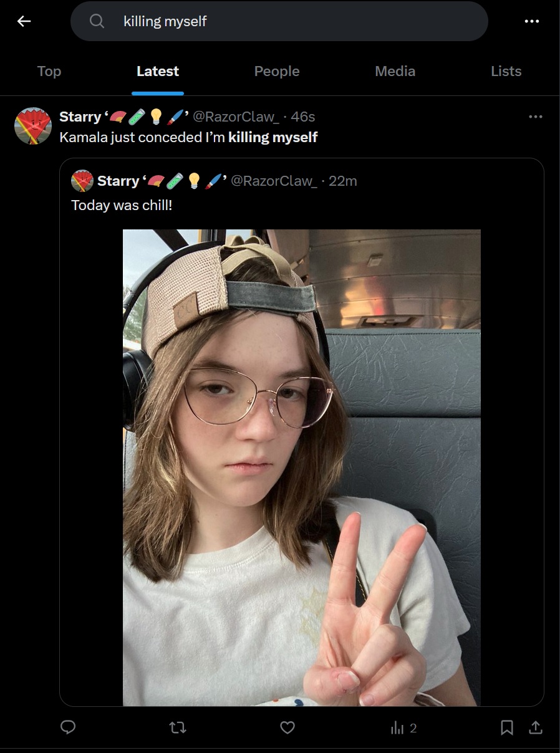The height and width of the screenshot is (753, 560).
Task: Click the search magnifier icon
Action: (97, 21)
